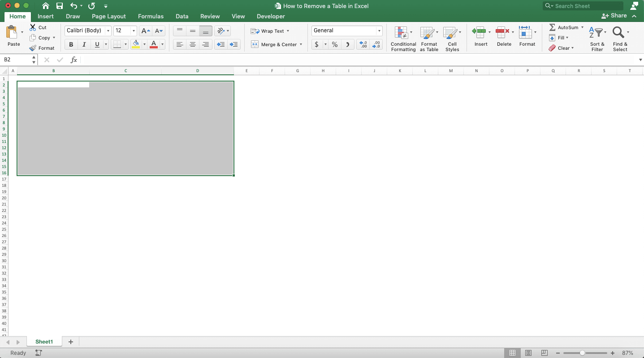The height and width of the screenshot is (358, 644).
Task: Increase decimal places
Action: coord(363,43)
